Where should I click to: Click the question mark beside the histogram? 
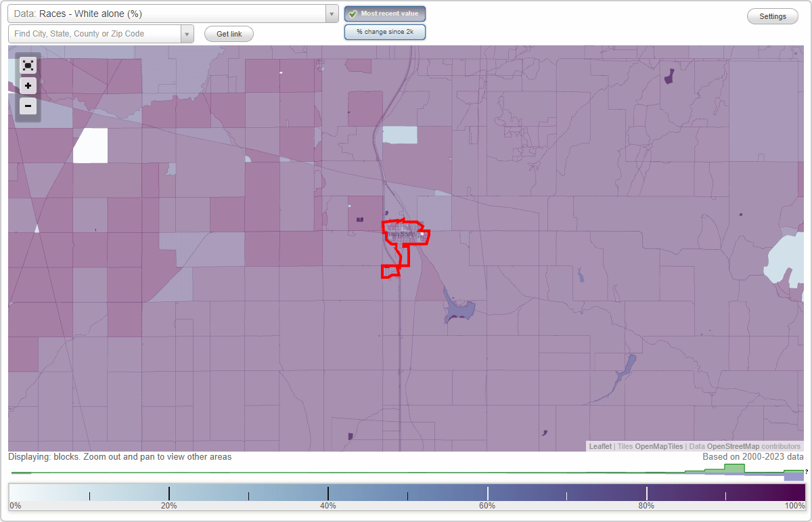point(805,472)
